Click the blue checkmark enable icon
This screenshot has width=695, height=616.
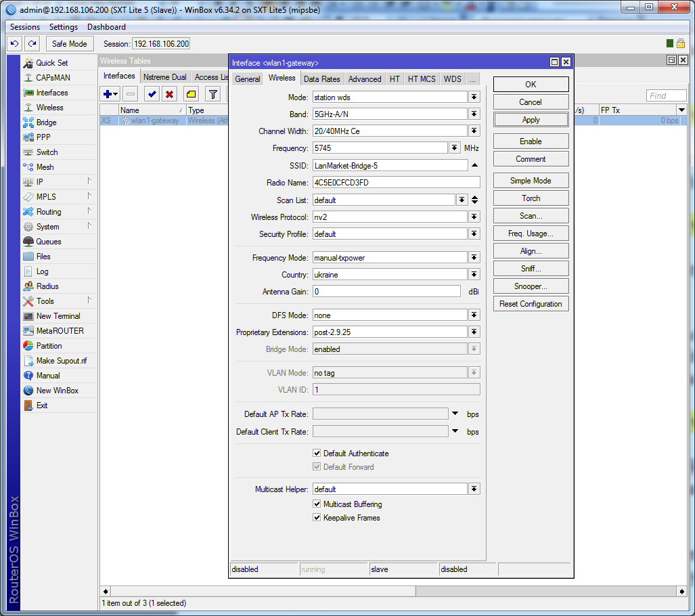[152, 94]
